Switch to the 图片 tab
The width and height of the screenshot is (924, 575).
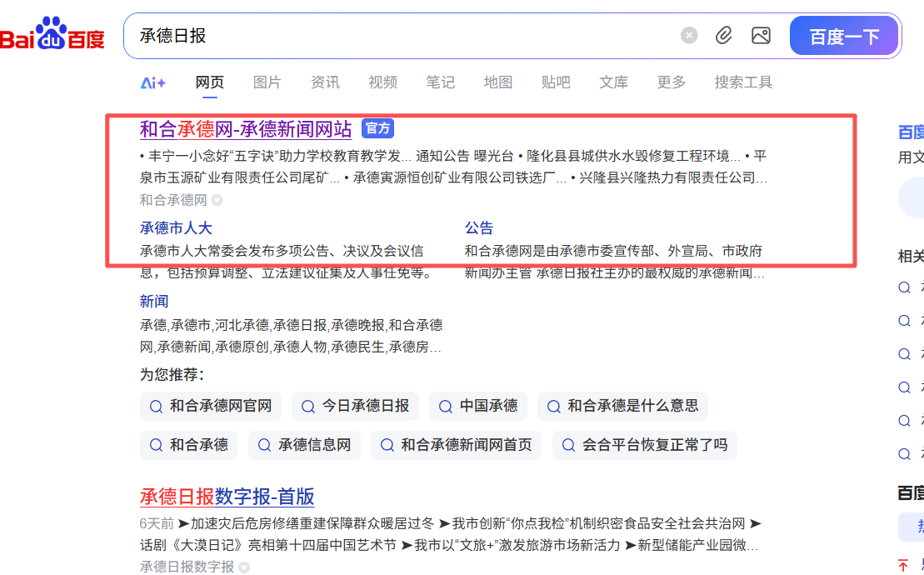(267, 82)
